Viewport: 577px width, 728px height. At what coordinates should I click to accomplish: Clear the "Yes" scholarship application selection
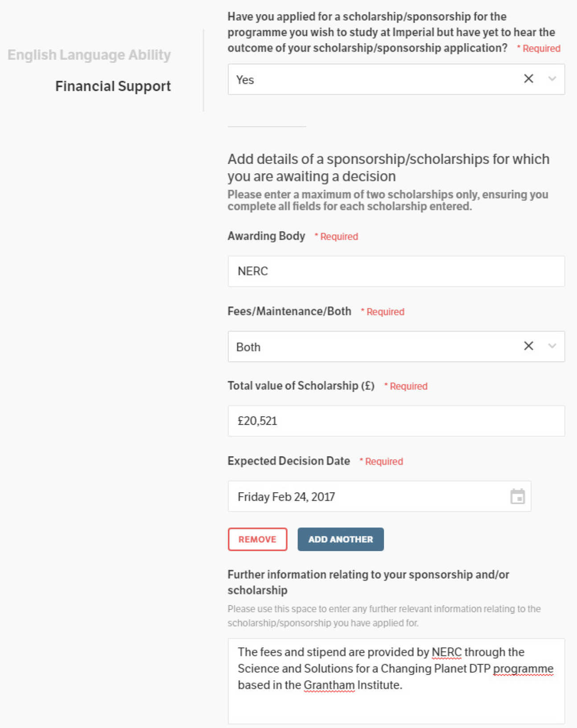528,79
